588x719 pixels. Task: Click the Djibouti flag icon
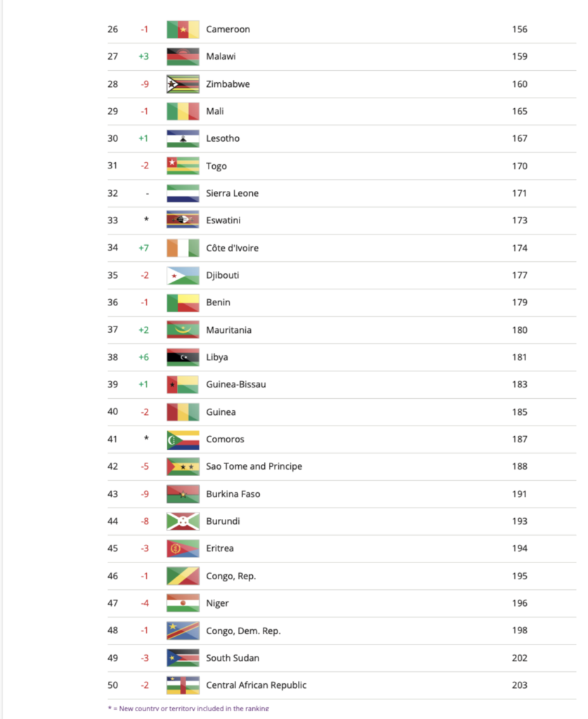click(183, 275)
